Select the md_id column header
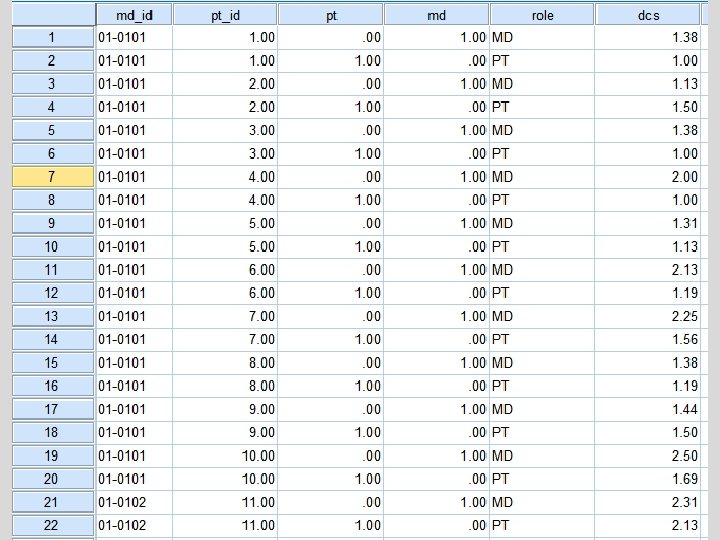This screenshot has height=540, width=720. (x=134, y=15)
